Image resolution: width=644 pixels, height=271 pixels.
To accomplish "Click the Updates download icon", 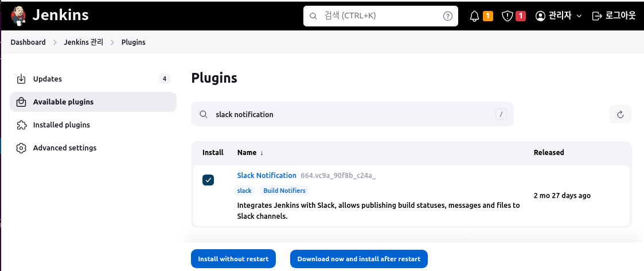I will pyautogui.click(x=21, y=79).
